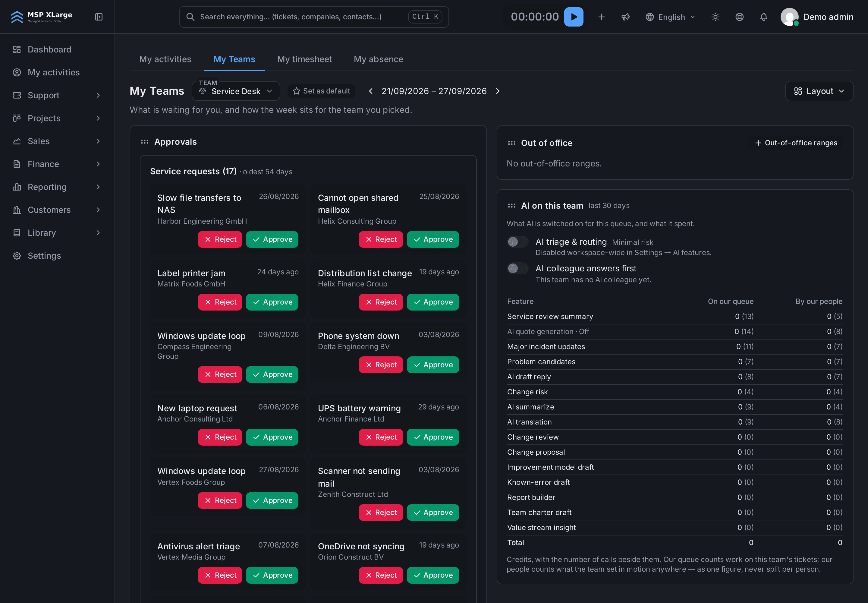Reject the Label printer jam request
The height and width of the screenshot is (603, 868).
click(220, 302)
